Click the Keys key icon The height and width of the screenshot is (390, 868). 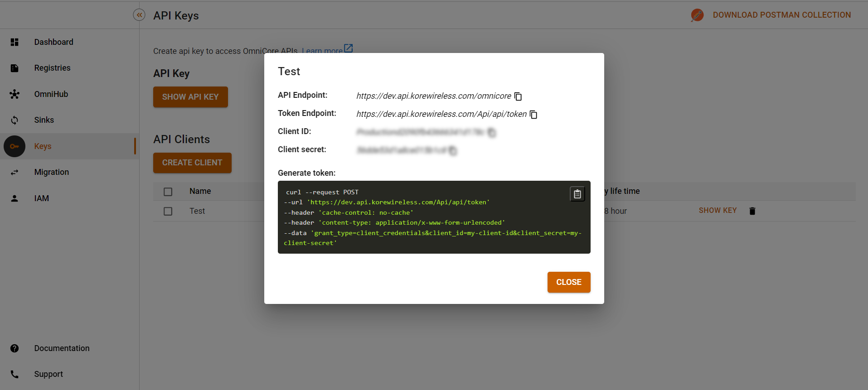coord(15,146)
